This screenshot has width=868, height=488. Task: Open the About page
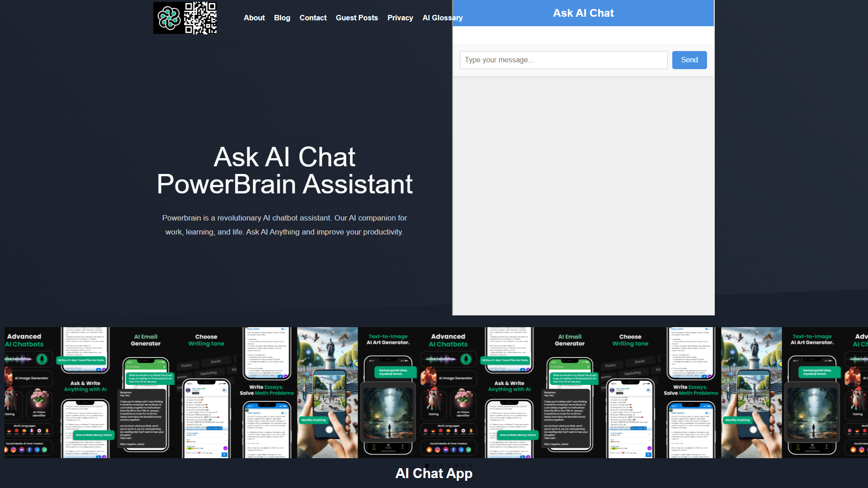point(254,18)
